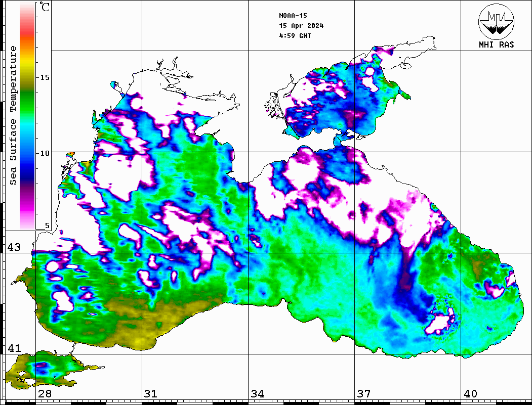Select the NOAA-15 satellite name text
Screen dimensions: 532x405
[293, 16]
